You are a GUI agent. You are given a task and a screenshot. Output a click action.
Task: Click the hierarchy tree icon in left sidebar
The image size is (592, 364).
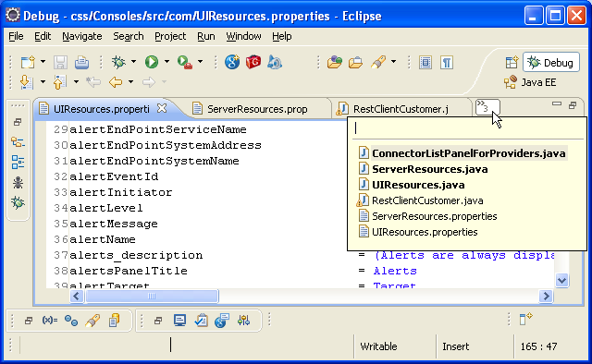point(18,142)
